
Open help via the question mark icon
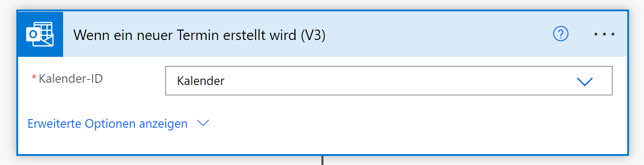561,34
